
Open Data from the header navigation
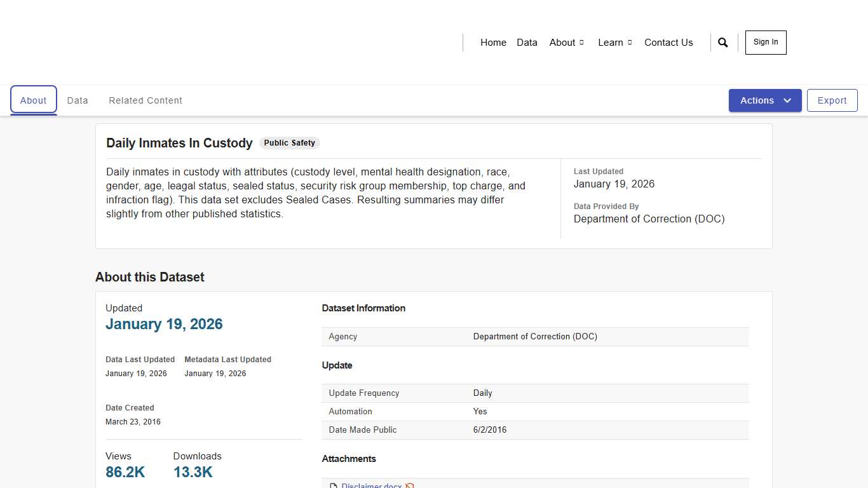(527, 43)
